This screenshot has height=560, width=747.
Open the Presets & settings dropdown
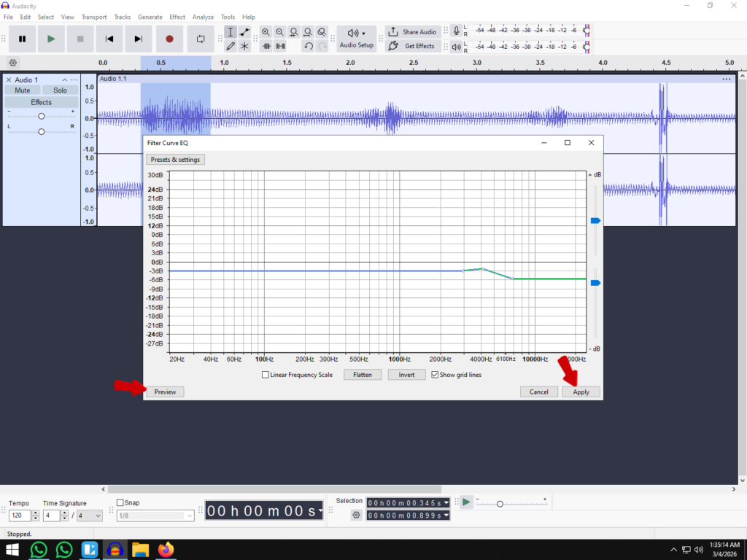point(175,160)
